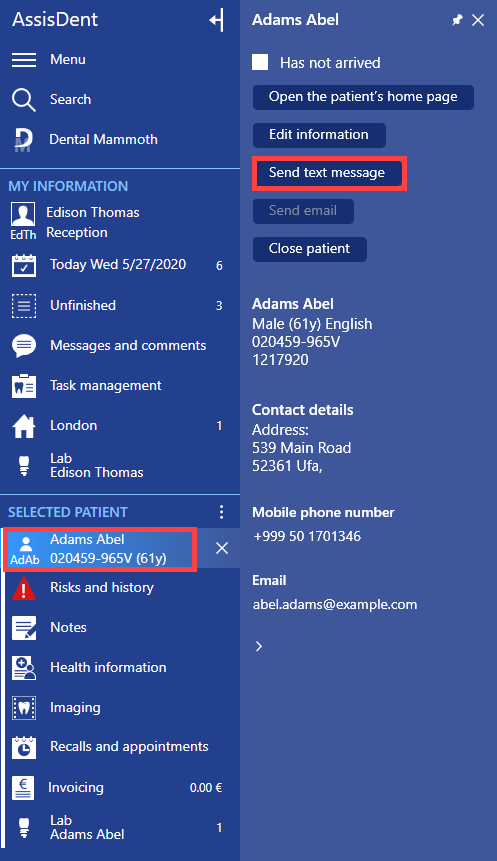Click Edison Thomas Reception text
The image size is (497, 861).
click(93, 222)
